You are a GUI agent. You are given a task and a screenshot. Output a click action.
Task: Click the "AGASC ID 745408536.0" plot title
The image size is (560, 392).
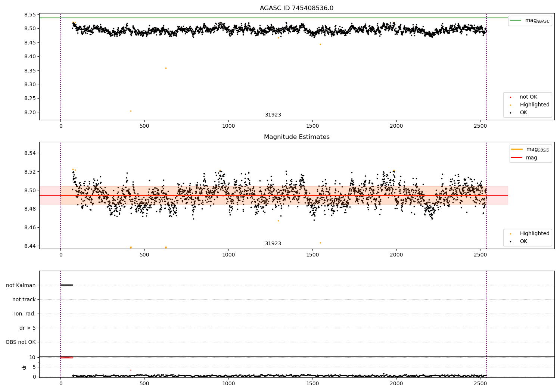[x=296, y=8]
